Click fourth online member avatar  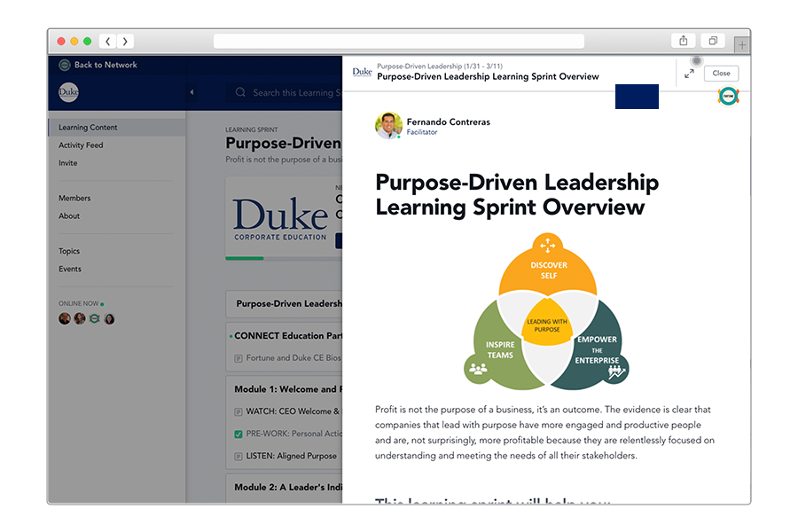(x=109, y=318)
